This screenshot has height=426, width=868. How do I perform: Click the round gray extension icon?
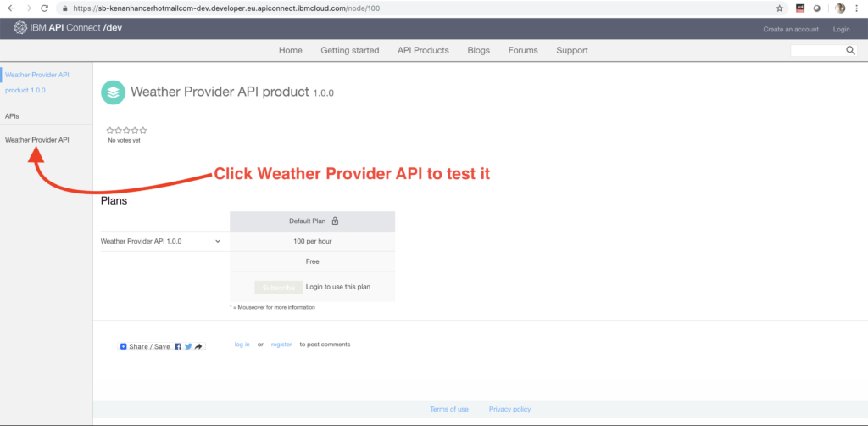[816, 8]
